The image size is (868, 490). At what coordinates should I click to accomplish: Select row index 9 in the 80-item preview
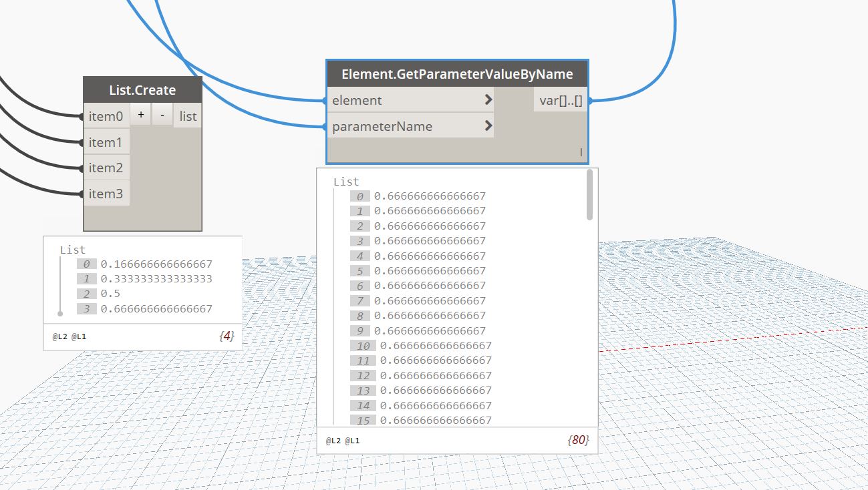click(359, 330)
